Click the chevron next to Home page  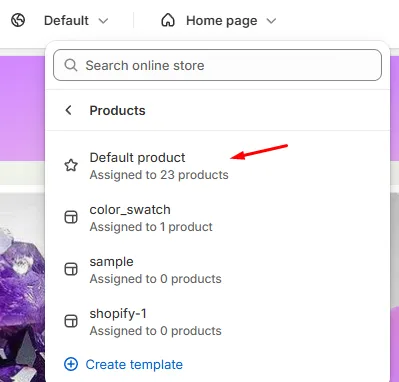pos(272,21)
